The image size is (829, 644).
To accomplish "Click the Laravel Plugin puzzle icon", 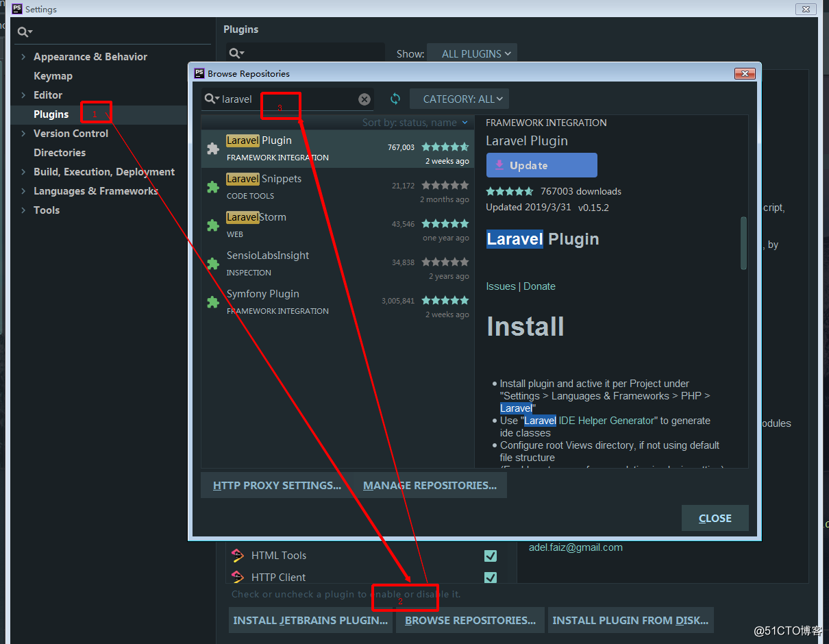I will click(x=213, y=148).
